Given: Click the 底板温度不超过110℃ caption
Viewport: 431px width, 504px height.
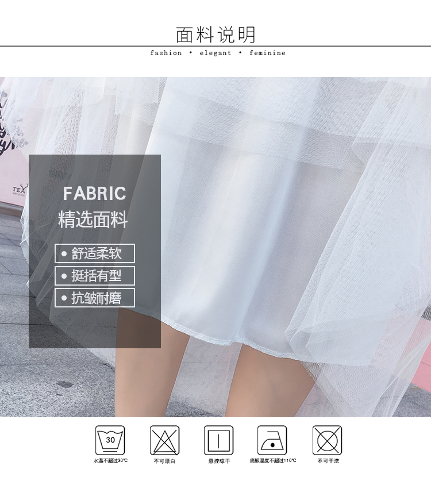Looking at the screenshot, I should [272, 461].
